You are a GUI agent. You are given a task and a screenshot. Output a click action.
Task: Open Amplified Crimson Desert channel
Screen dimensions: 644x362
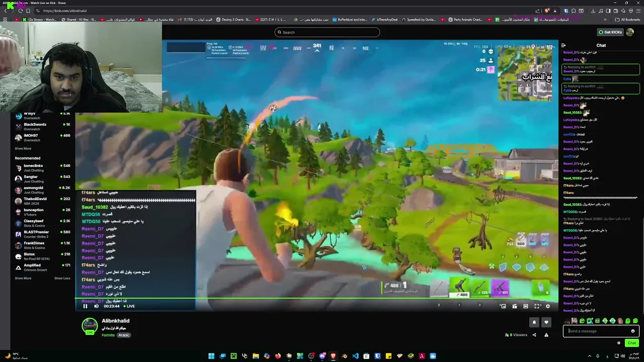[x=43, y=267]
